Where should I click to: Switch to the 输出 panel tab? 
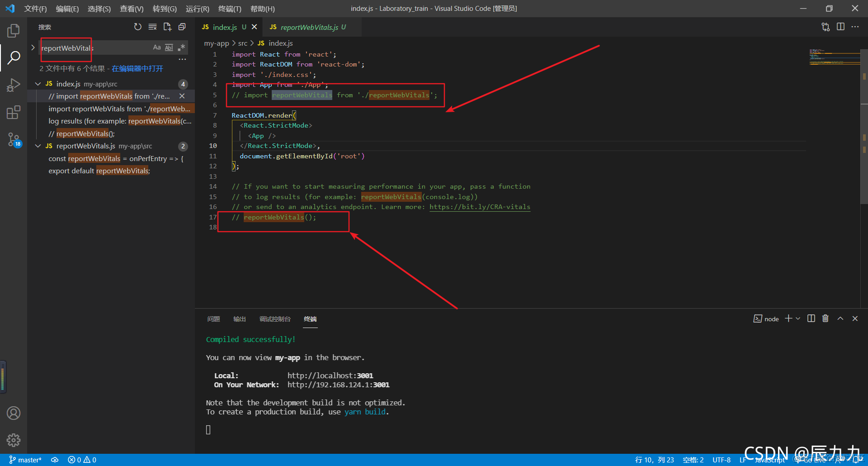[x=240, y=319]
